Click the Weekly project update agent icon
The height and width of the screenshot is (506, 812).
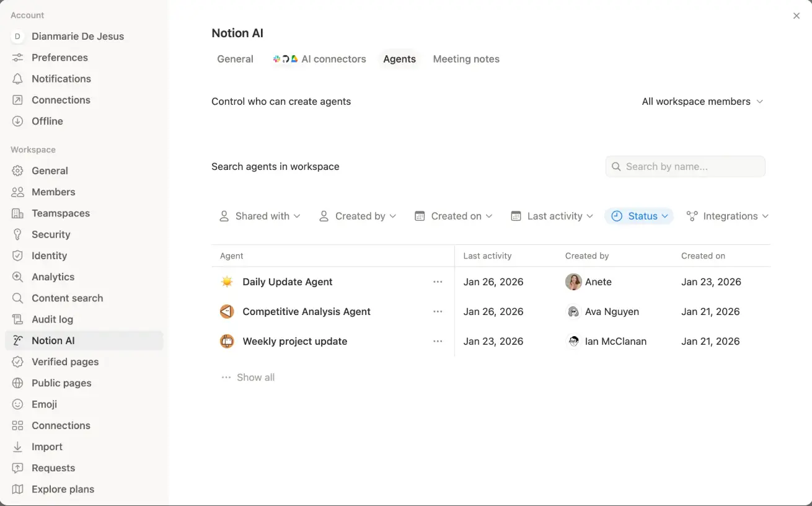(227, 341)
